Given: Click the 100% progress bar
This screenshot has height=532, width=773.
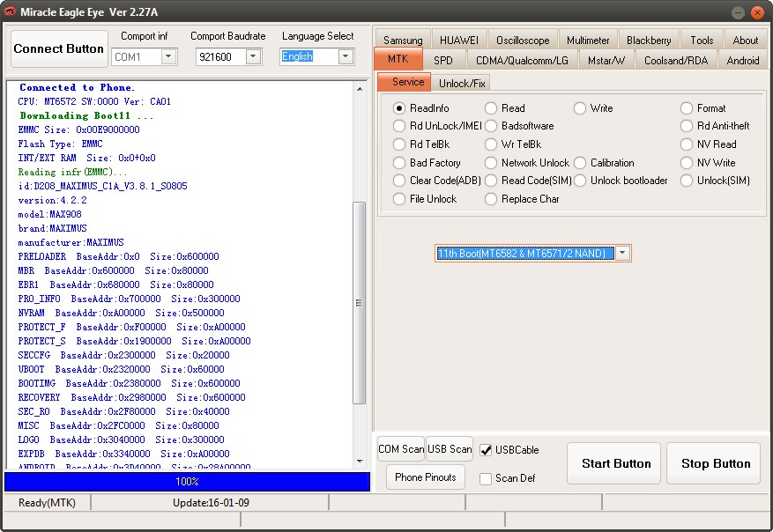Looking at the screenshot, I should coord(188,481).
